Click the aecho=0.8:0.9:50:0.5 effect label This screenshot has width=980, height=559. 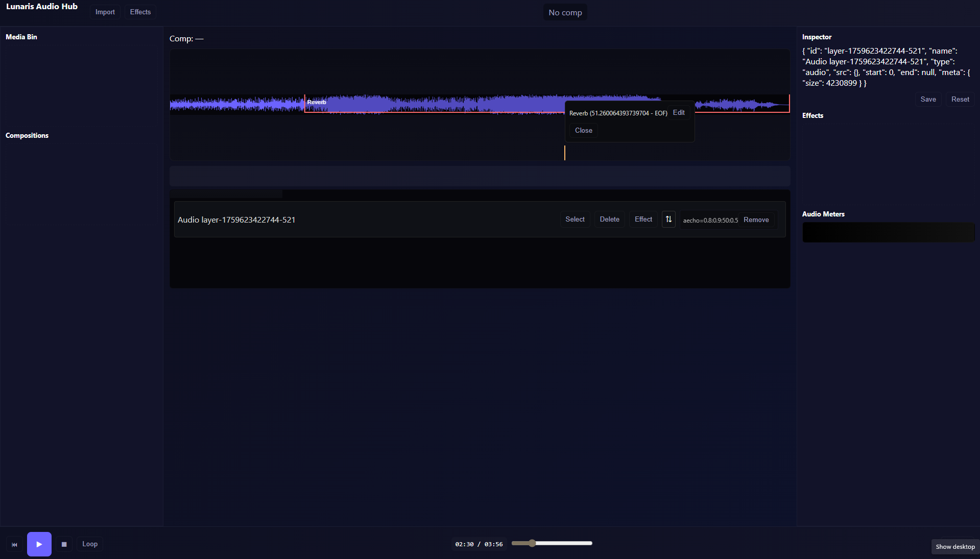(x=710, y=220)
